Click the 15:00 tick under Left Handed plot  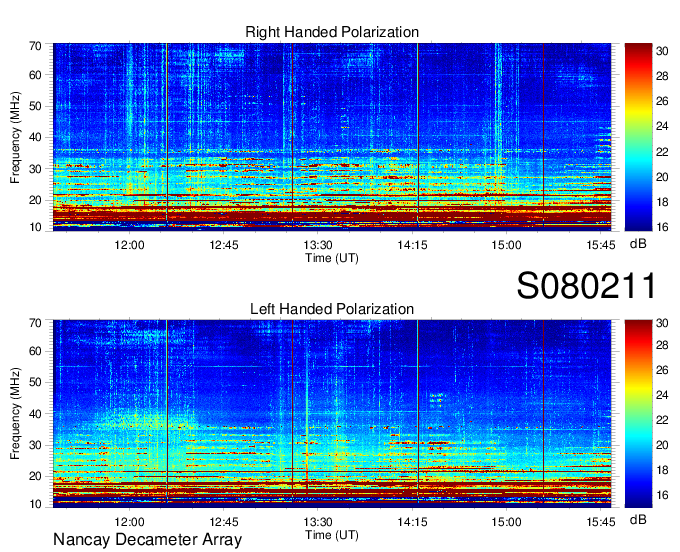(507, 522)
